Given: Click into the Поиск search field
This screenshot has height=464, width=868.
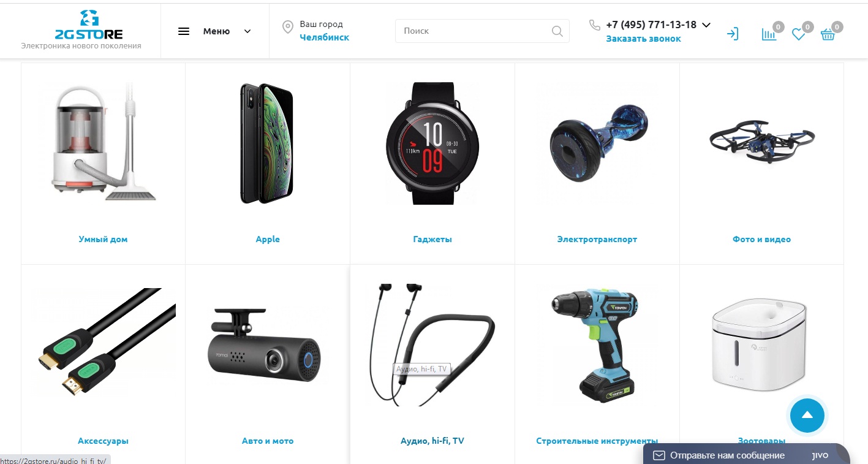Looking at the screenshot, I should tap(475, 31).
